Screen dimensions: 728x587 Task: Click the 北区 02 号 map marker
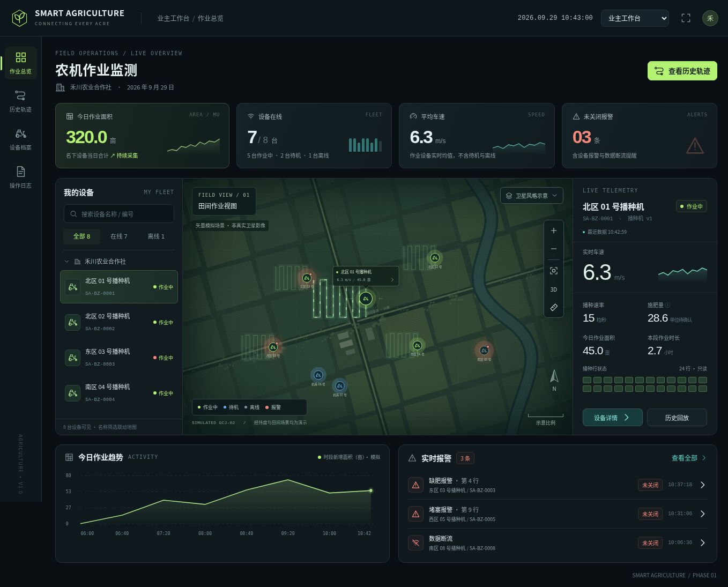point(435,258)
